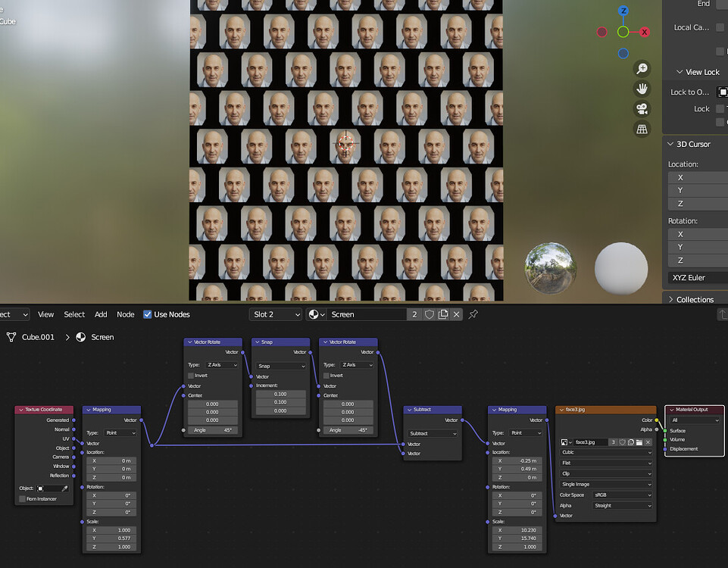Click the white material preview sphere

[621, 268]
